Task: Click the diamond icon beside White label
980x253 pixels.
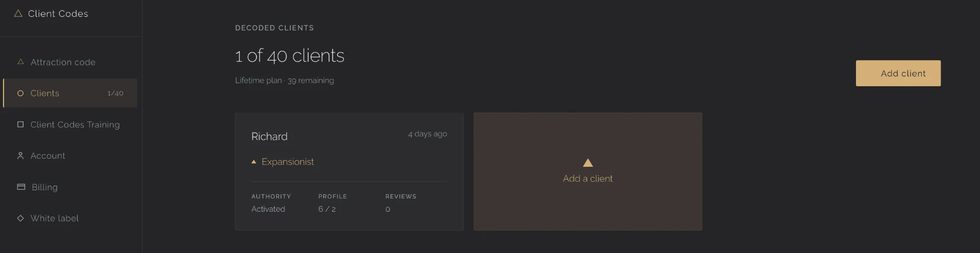Action: coord(20,218)
